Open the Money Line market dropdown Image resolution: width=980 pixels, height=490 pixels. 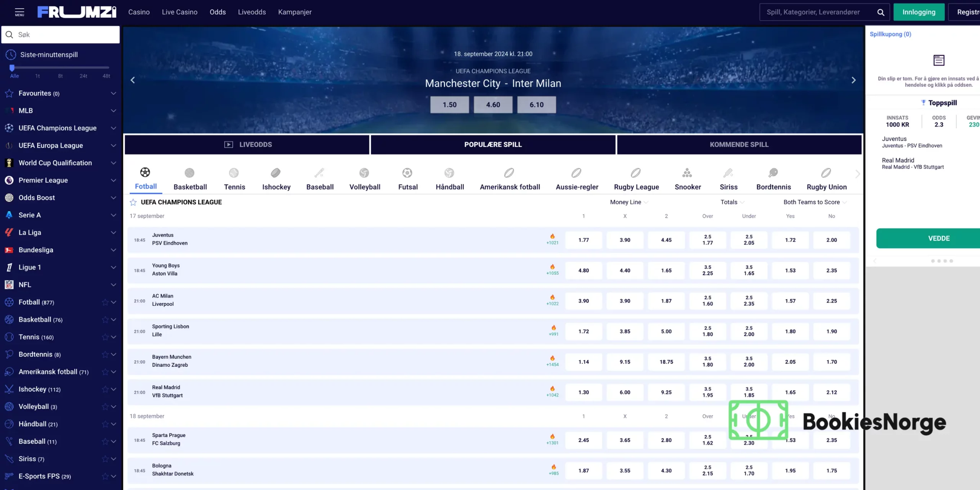point(629,202)
